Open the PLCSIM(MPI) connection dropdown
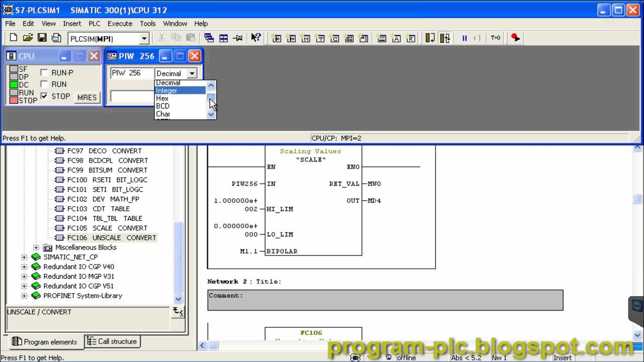The height and width of the screenshot is (362, 644). tap(144, 39)
